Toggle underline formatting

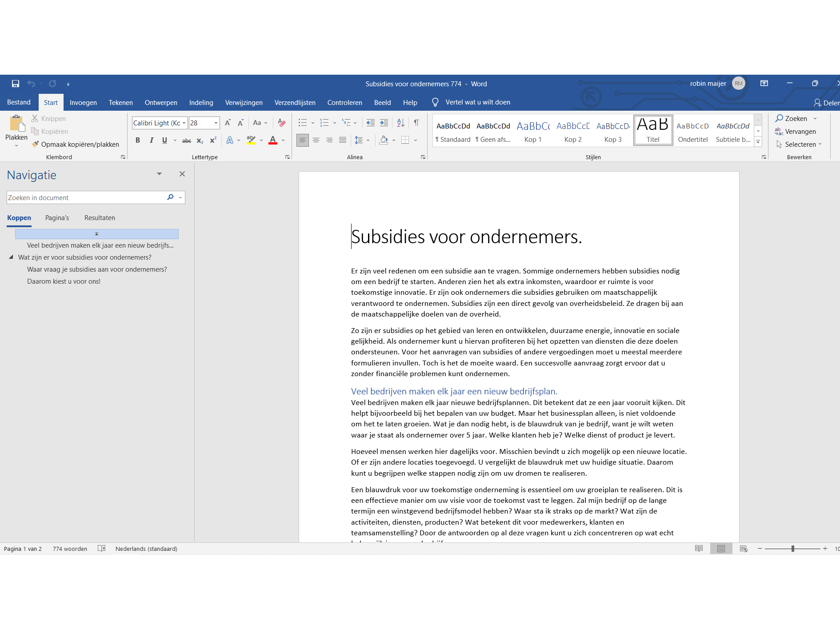[x=164, y=140]
